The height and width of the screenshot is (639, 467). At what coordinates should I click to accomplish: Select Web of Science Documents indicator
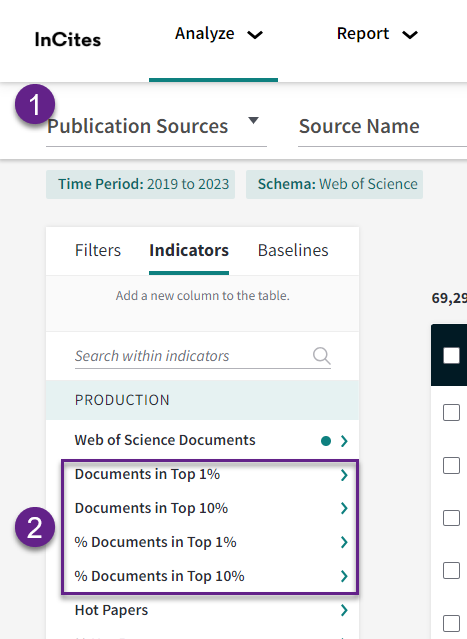click(165, 440)
